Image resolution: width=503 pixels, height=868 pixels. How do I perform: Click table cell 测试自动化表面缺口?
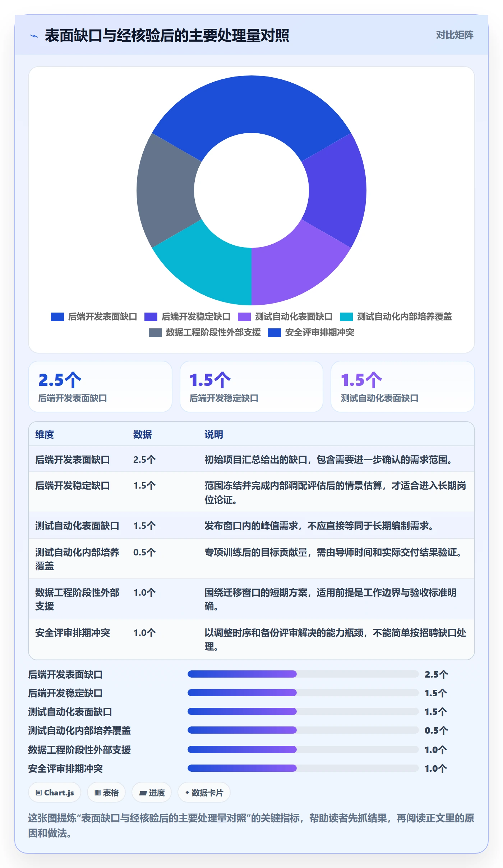[77, 526]
